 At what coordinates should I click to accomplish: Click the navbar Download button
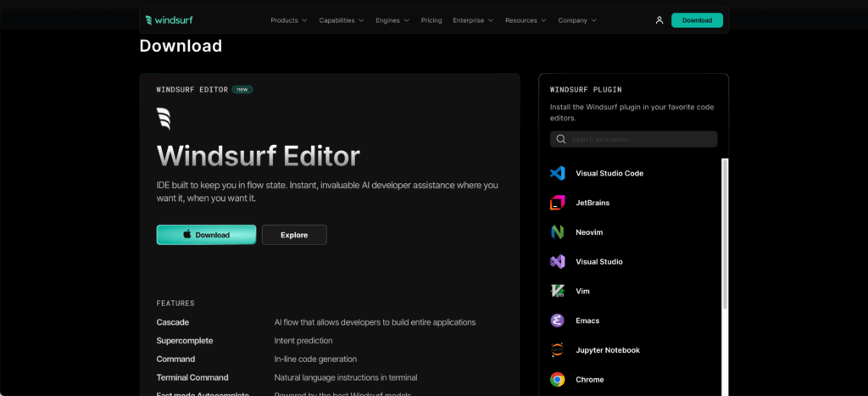(697, 20)
